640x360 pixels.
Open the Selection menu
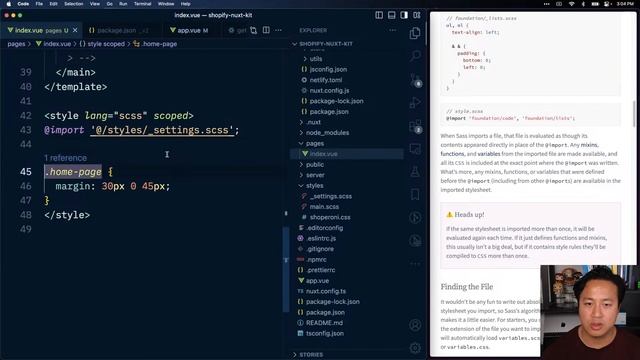[x=73, y=4]
